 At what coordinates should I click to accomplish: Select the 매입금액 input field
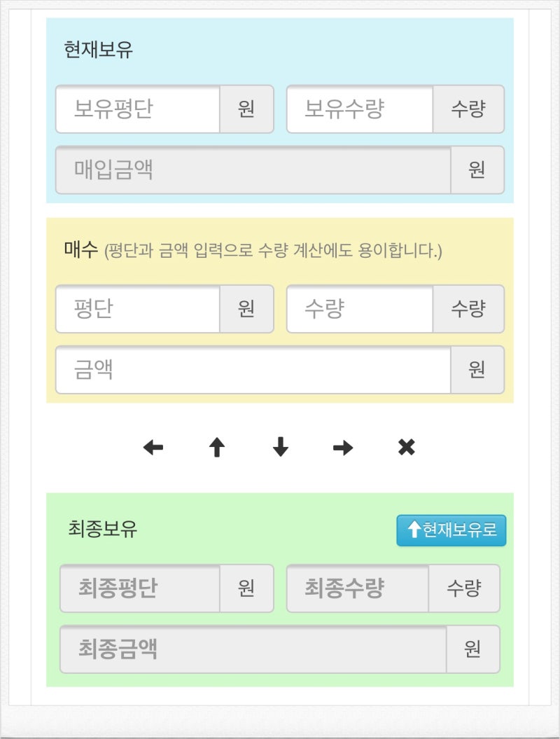pos(252,170)
